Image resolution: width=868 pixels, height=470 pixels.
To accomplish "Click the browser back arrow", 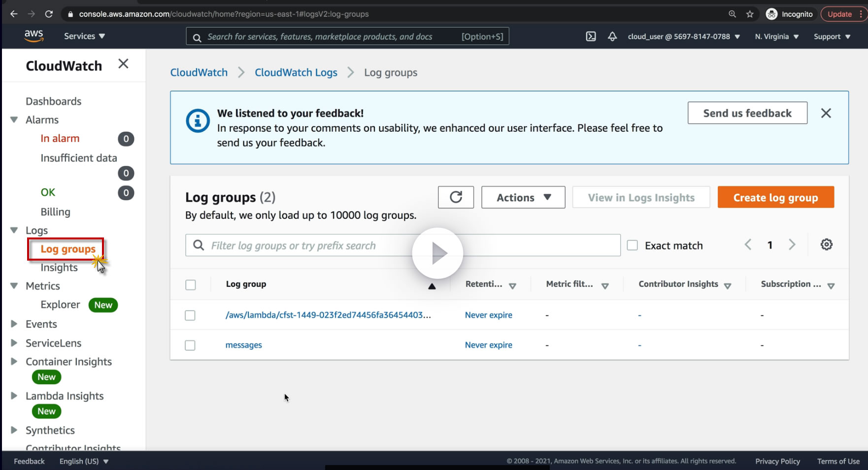I will coord(14,14).
